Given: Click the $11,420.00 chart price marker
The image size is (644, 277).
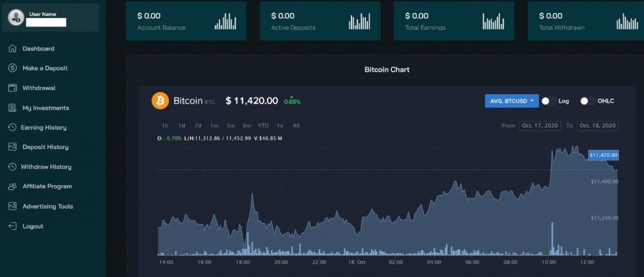Looking at the screenshot, I should tap(603, 155).
